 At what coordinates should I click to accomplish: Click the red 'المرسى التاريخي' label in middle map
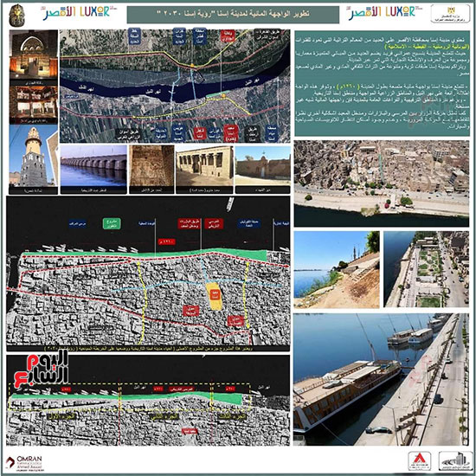tap(214, 223)
